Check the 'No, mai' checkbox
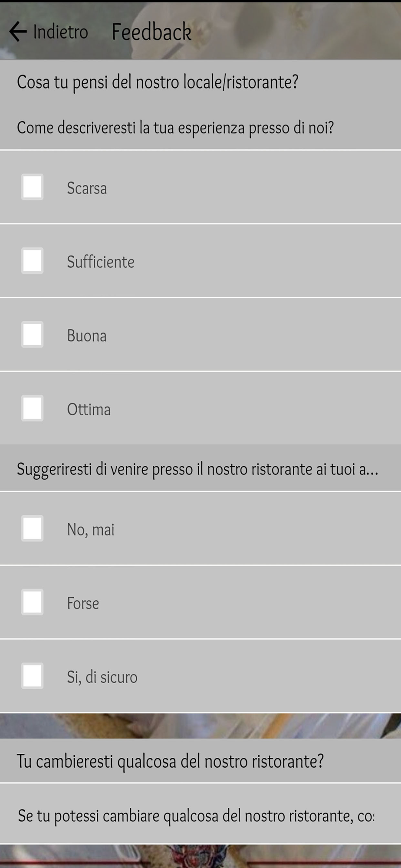 [x=33, y=529]
